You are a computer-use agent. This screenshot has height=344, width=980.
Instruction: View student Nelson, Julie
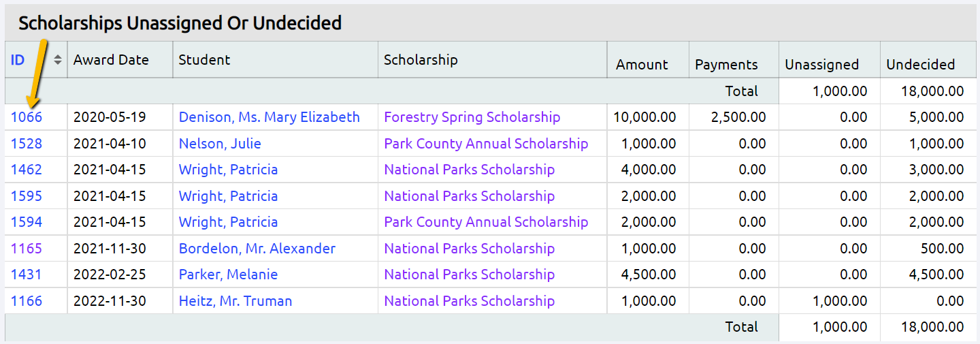click(x=220, y=144)
